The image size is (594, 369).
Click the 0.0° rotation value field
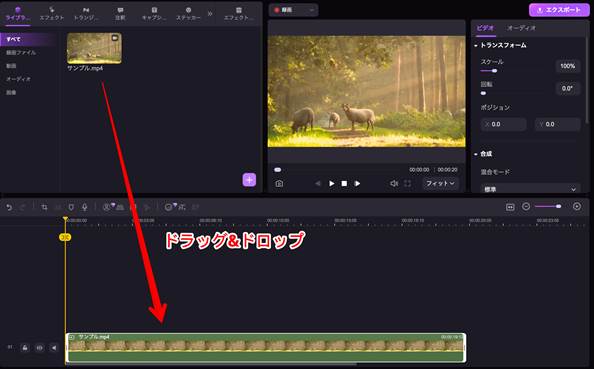pos(567,88)
